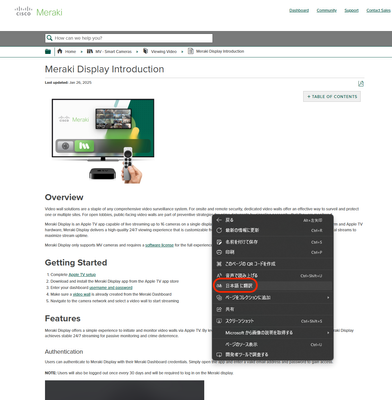Click the How can we help you search field
The image size is (392, 400).
click(129, 38)
